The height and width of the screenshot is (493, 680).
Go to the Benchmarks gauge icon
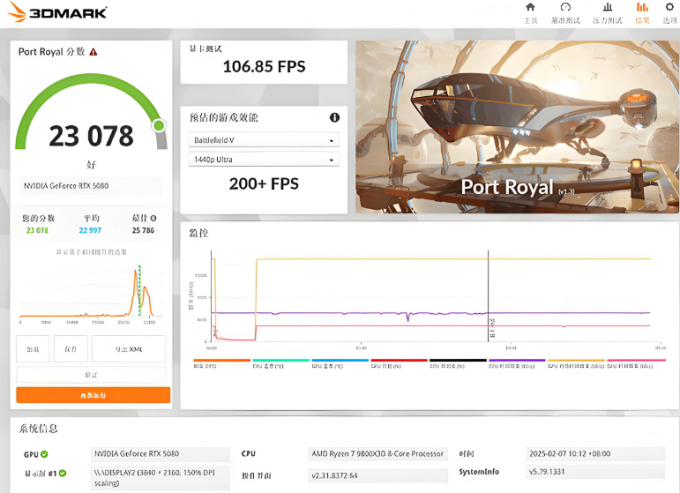point(565,8)
